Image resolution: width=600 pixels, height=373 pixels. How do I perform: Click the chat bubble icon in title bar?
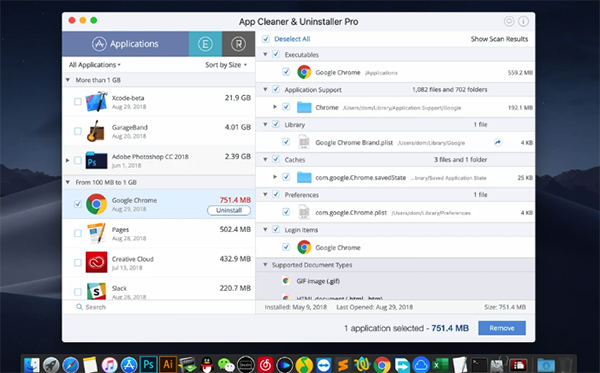click(x=509, y=21)
